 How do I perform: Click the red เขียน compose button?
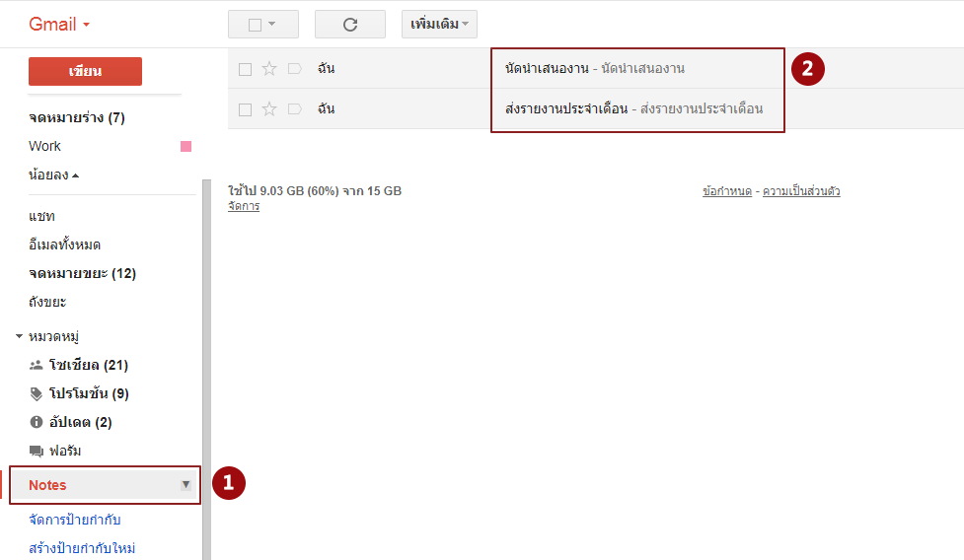85,72
